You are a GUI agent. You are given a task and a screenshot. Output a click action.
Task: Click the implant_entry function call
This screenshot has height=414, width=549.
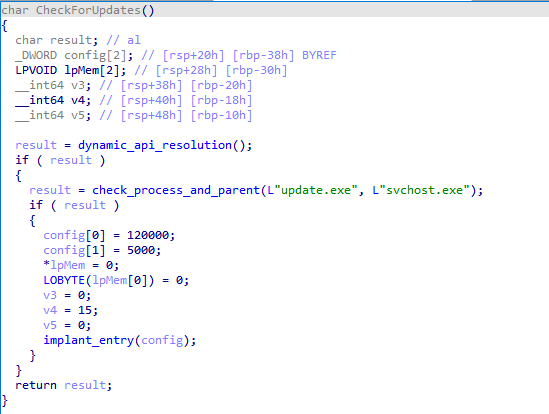(89, 340)
